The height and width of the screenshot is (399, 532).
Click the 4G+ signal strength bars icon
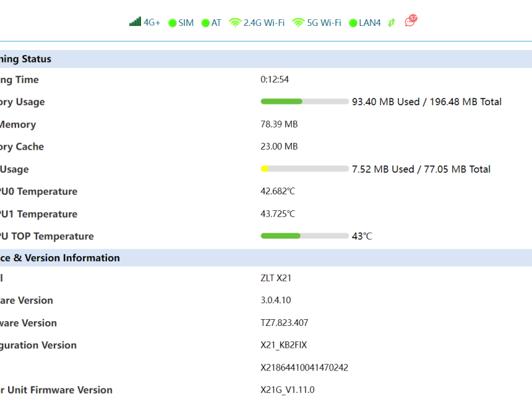(135, 22)
